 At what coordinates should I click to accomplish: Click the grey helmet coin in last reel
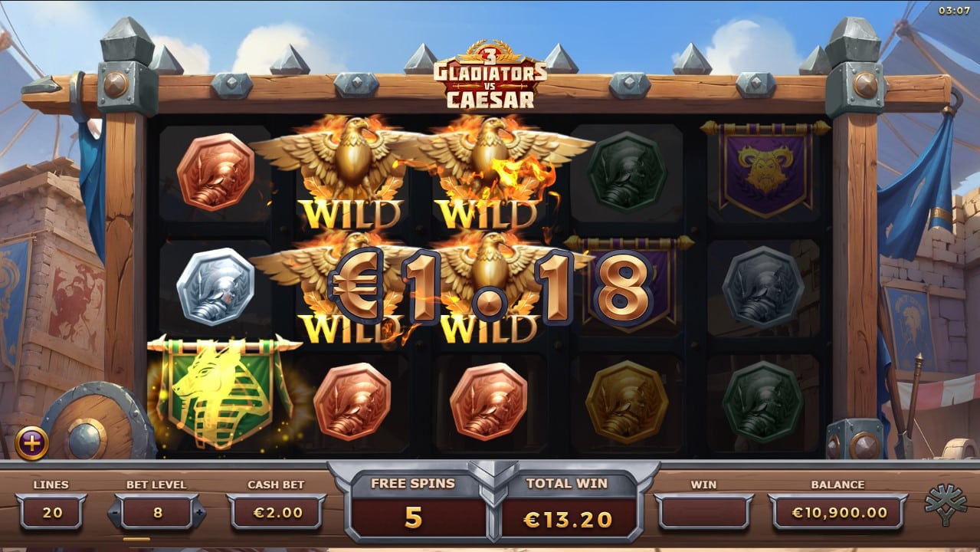tap(762, 287)
